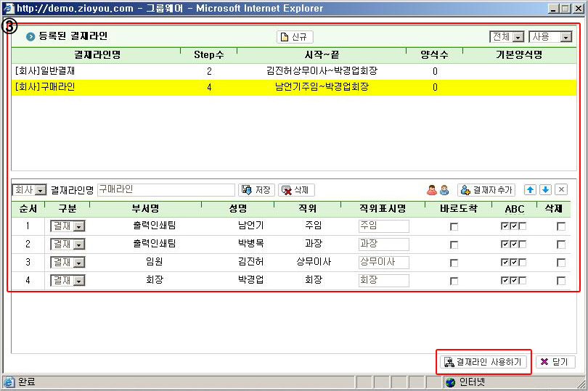Enable 바로도착 checkbox for 남언기
Image resolution: width=588 pixels, height=391 pixels.
[x=454, y=226]
